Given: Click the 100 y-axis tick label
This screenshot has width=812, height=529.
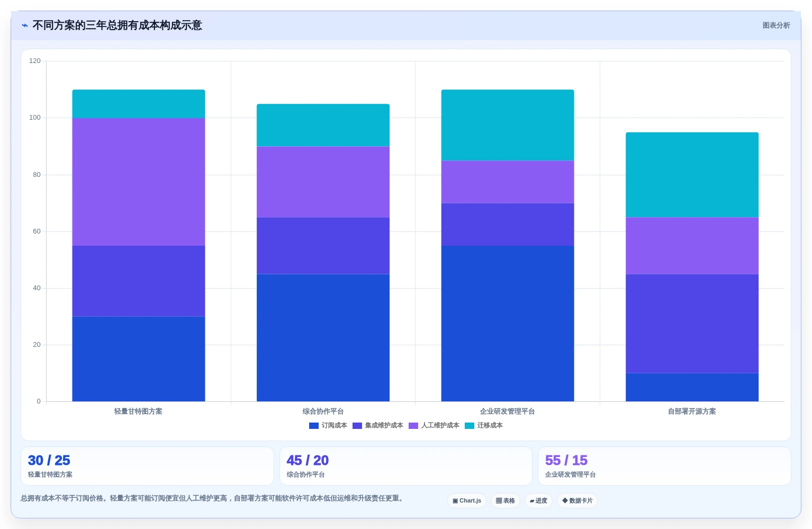Looking at the screenshot, I should (x=35, y=118).
